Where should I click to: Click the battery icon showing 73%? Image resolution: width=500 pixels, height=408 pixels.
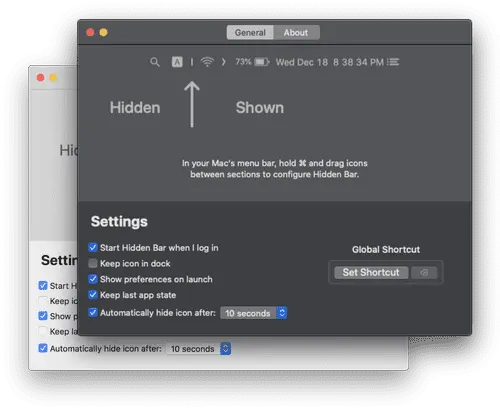[262, 62]
